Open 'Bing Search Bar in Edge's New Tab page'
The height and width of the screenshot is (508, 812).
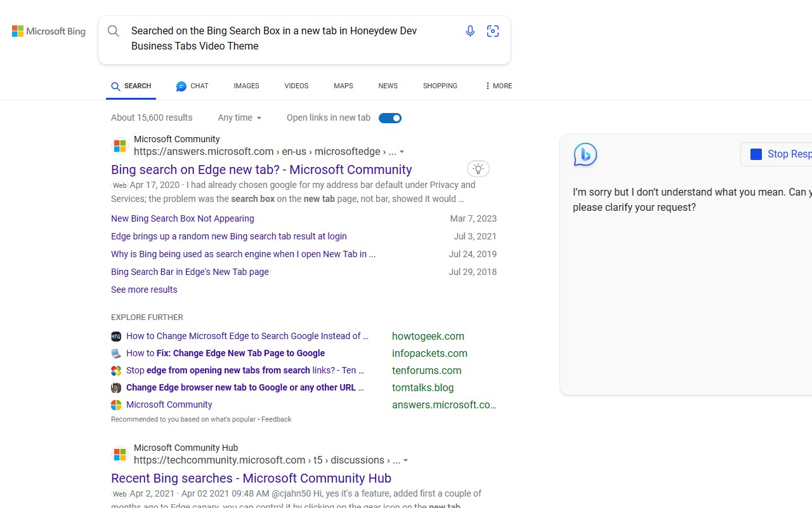tap(190, 272)
